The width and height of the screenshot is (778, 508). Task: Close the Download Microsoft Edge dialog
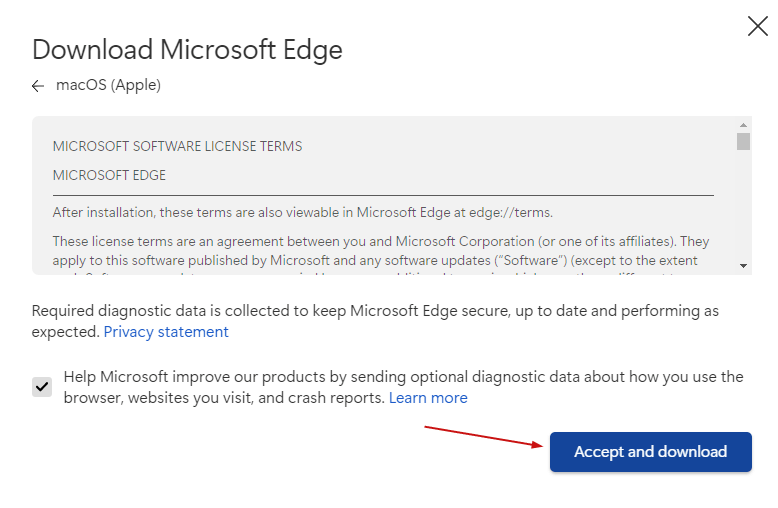pos(757,27)
